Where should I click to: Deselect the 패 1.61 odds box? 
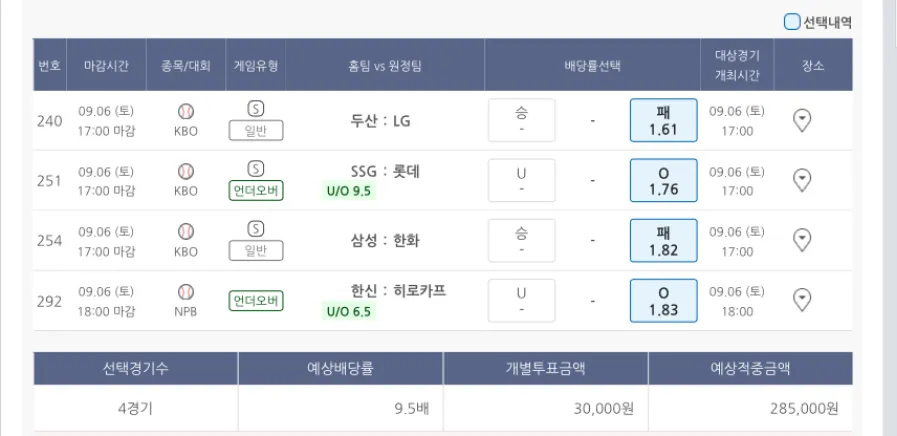click(662, 120)
